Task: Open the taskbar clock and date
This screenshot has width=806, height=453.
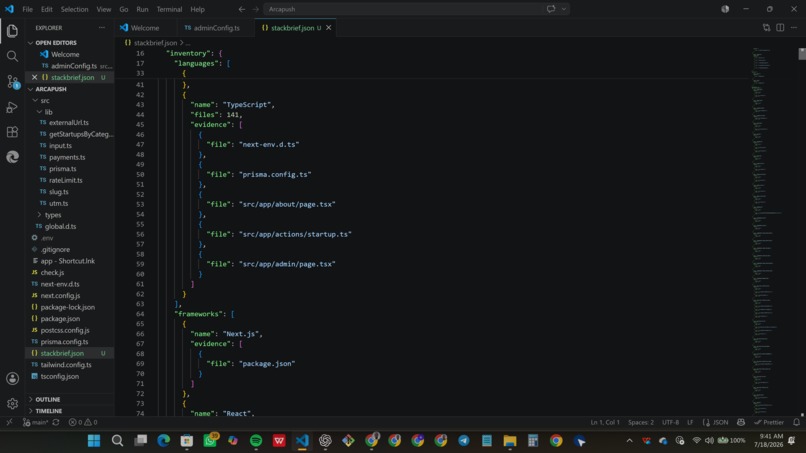Action: click(768, 441)
